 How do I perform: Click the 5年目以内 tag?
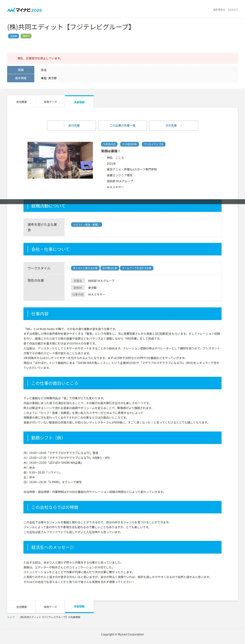click(x=109, y=144)
